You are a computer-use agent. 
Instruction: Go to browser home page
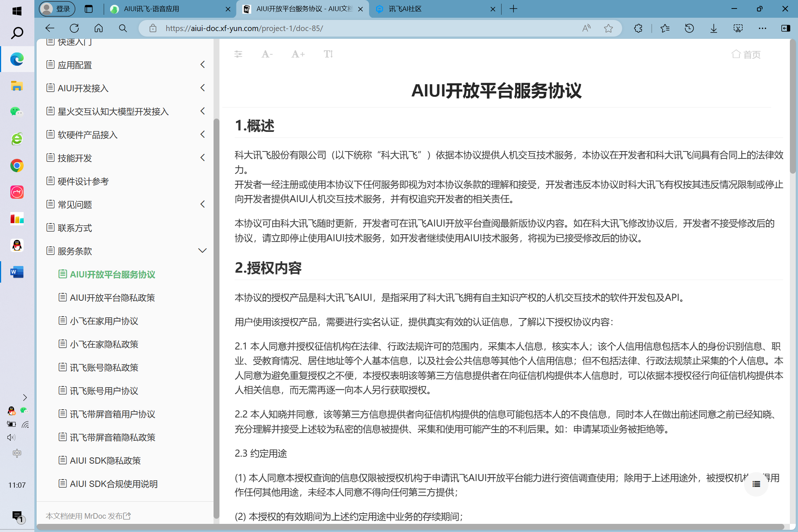pyautogui.click(x=99, y=28)
